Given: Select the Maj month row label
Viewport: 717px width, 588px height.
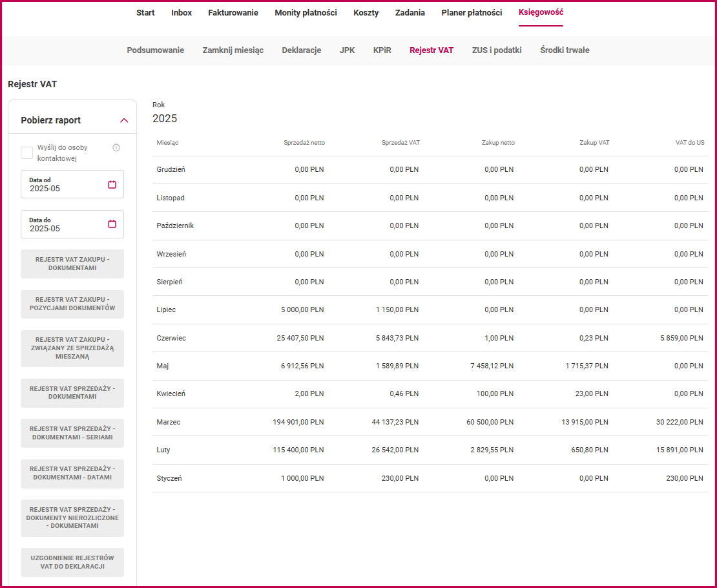Looking at the screenshot, I should click(163, 366).
